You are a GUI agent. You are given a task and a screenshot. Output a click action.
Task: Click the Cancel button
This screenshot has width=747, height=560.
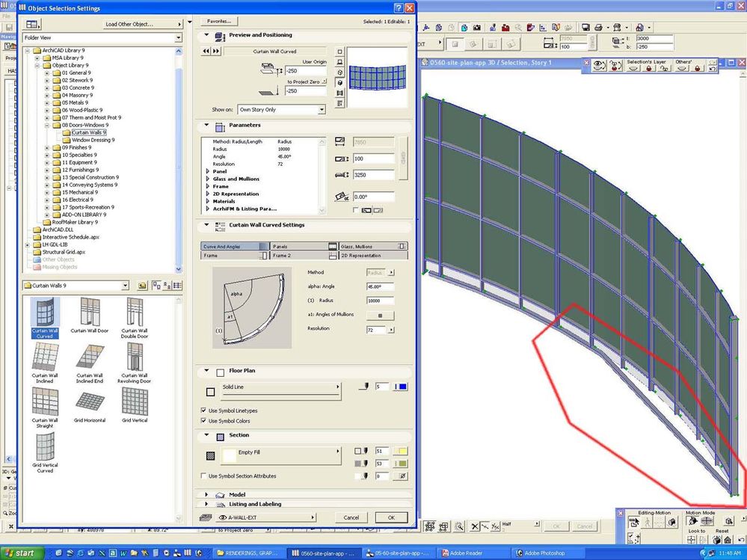[x=351, y=517]
